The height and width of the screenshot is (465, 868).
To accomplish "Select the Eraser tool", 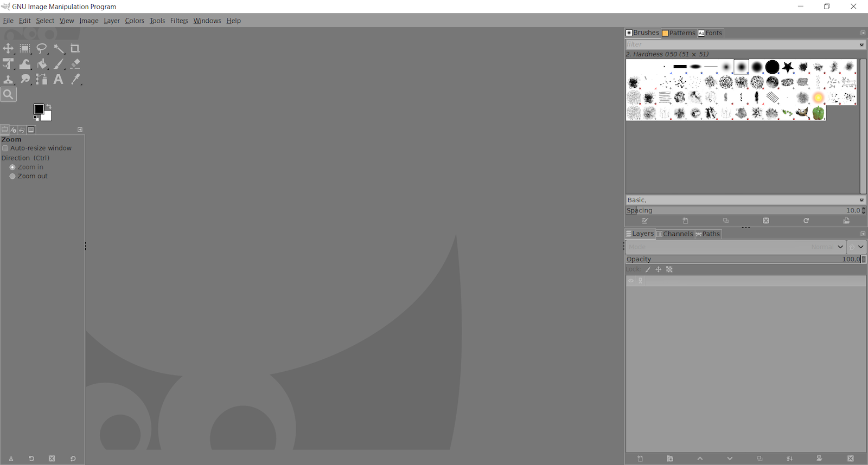I will tap(75, 64).
